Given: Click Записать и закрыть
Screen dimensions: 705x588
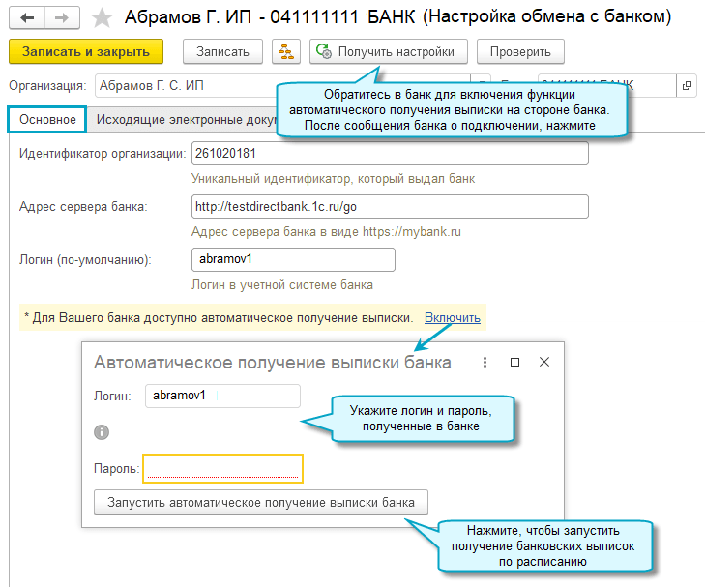Looking at the screenshot, I should (x=86, y=51).
